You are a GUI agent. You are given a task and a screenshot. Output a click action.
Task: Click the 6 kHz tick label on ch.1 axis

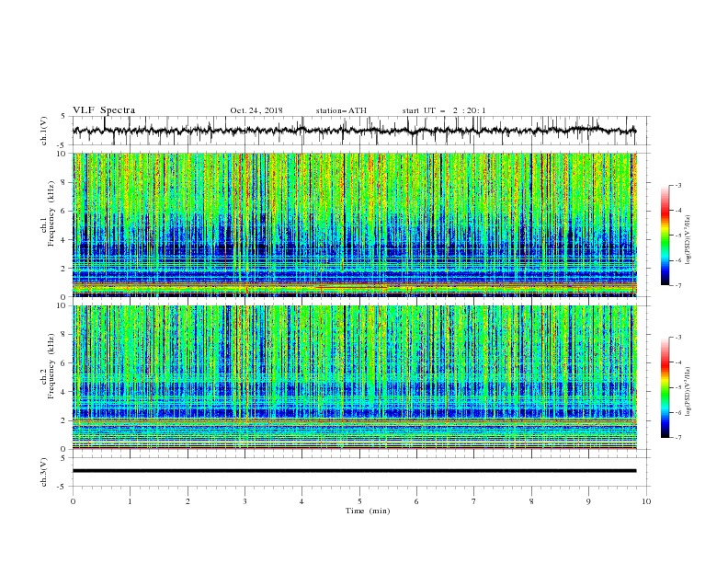[63, 211]
